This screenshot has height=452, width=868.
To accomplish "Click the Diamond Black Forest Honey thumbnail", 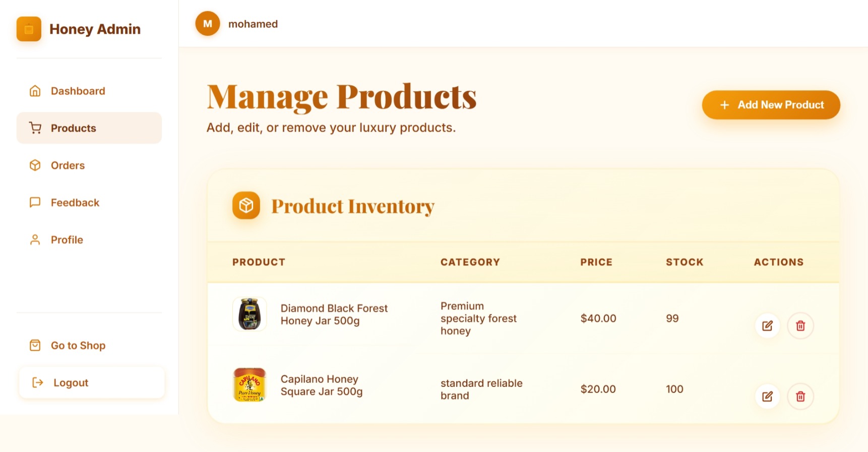I will [x=250, y=314].
